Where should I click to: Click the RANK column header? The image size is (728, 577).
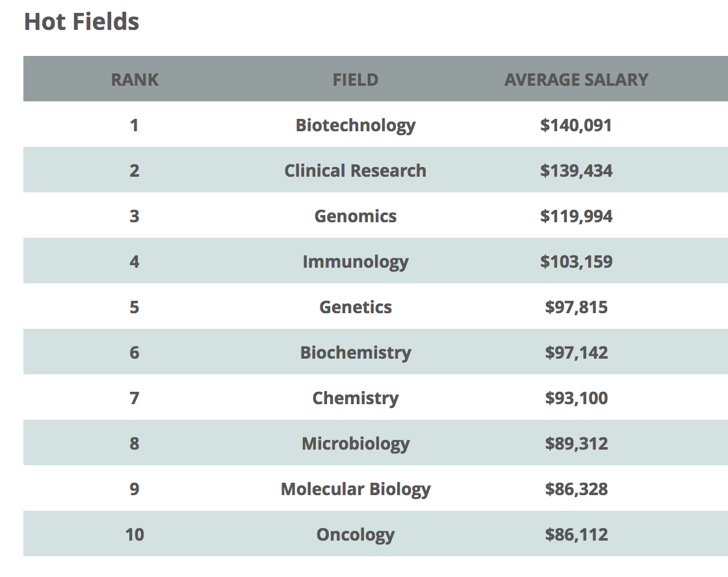click(x=135, y=80)
